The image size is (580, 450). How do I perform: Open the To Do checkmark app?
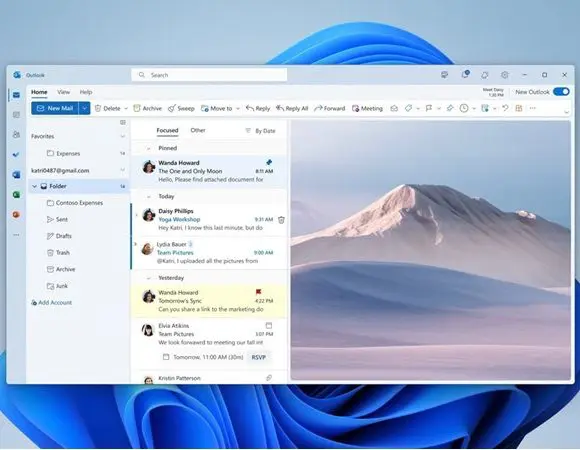[16, 155]
